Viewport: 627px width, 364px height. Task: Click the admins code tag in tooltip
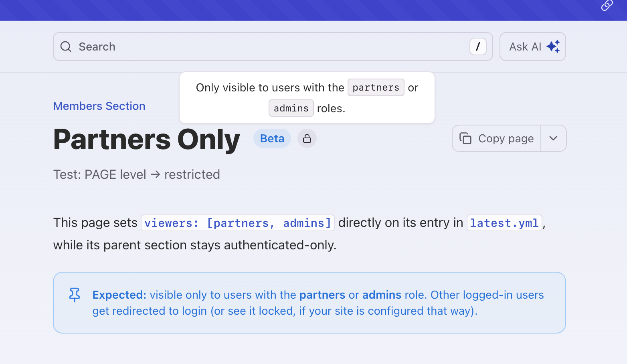pos(291,108)
